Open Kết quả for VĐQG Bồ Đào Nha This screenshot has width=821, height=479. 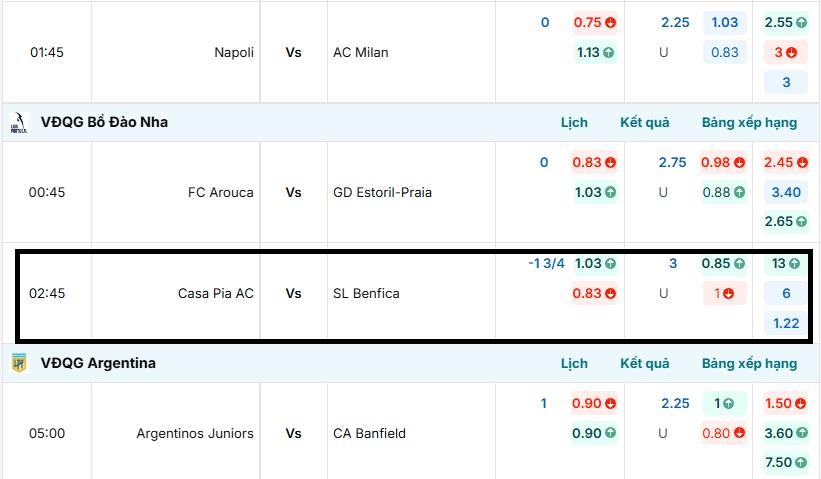click(x=644, y=123)
